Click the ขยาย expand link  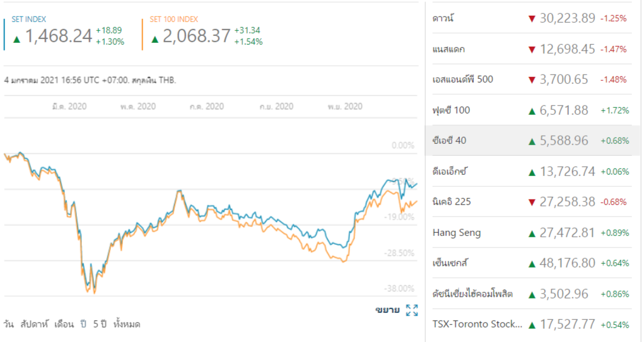pyautogui.click(x=387, y=310)
